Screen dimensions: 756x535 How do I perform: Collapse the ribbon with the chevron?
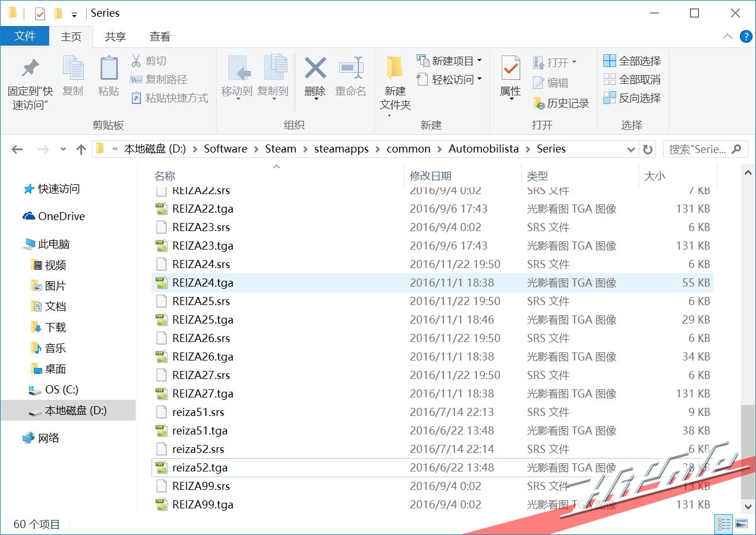pos(728,36)
